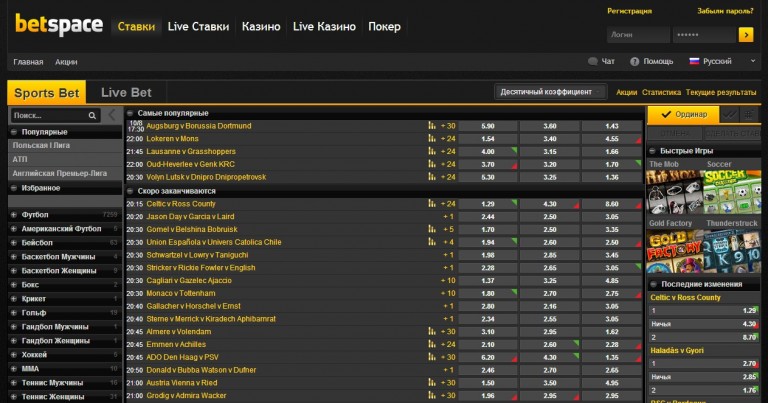This screenshot has height=403, width=768.
Task: Open the Десятичный коэффициент dropdown
Action: coord(550,92)
